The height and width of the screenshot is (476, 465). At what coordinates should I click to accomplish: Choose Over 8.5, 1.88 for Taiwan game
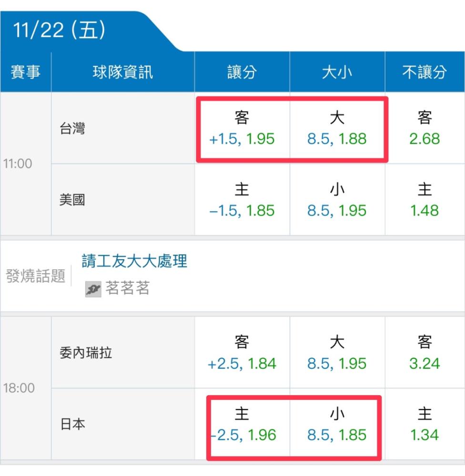(x=337, y=128)
